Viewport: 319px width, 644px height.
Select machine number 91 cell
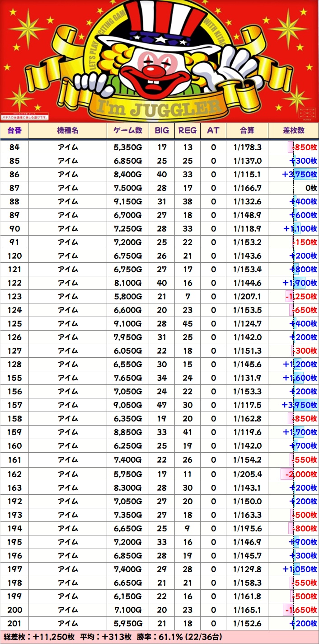15,242
